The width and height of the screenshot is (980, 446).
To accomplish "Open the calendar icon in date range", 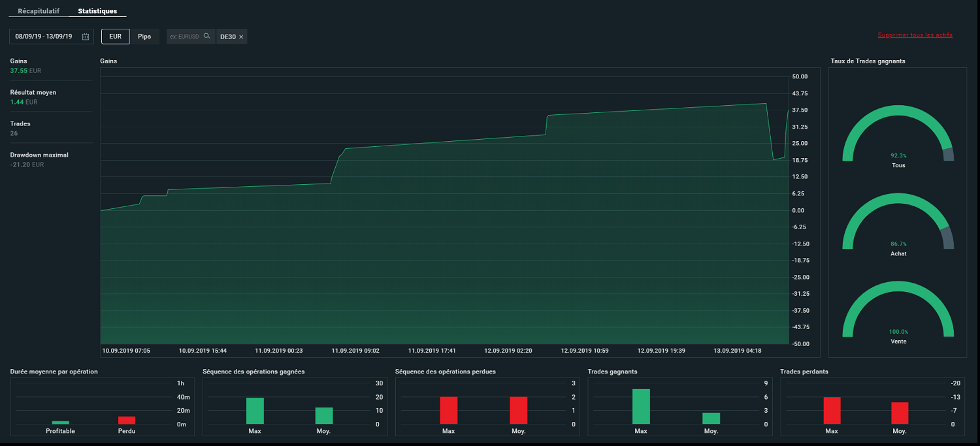I will click(x=86, y=37).
